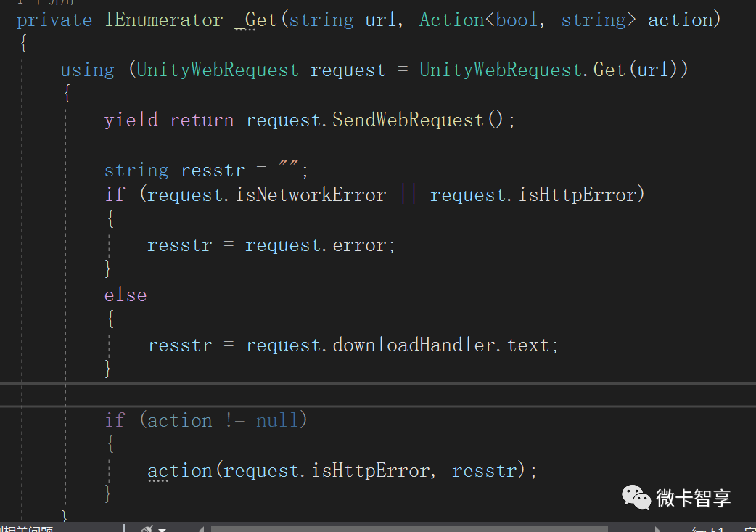Screen dimensions: 756x532
Task: Click the horizontal scrollbar right arrow
Action: click(x=657, y=529)
